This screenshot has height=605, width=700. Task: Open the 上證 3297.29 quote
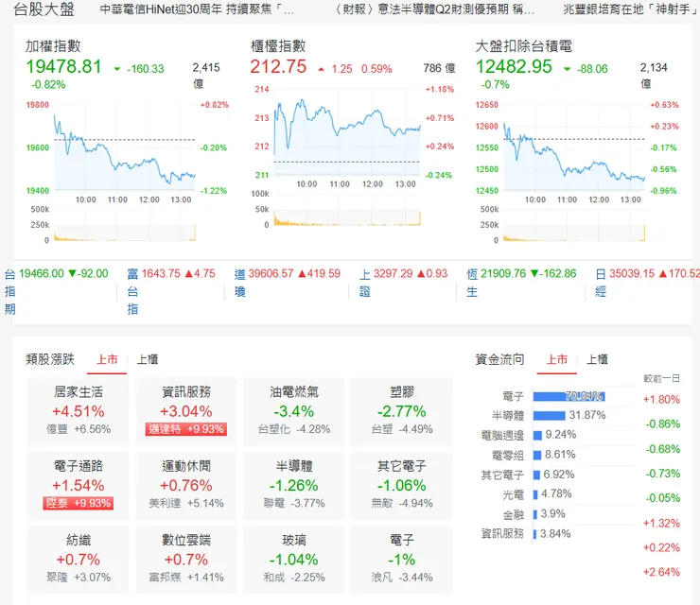(x=404, y=283)
